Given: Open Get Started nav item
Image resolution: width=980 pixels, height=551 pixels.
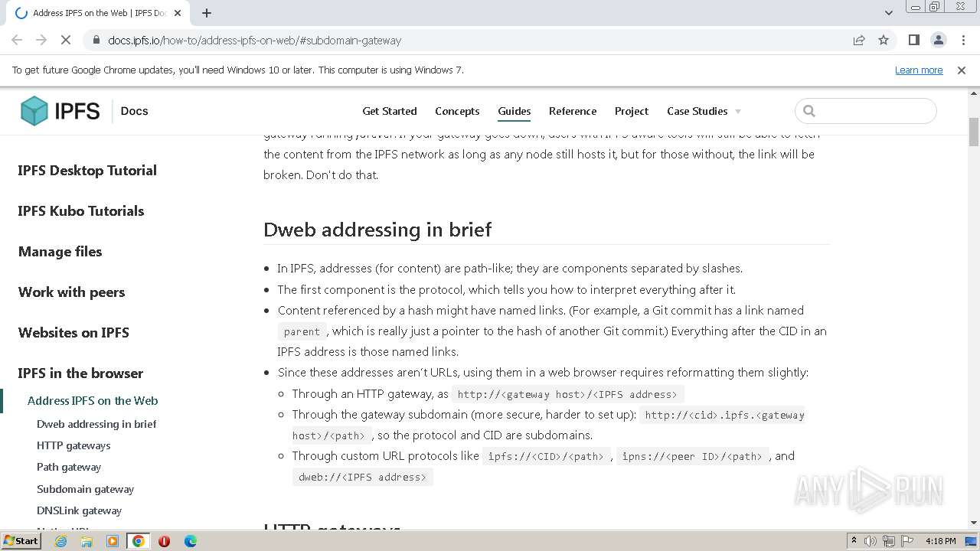Looking at the screenshot, I should (390, 111).
